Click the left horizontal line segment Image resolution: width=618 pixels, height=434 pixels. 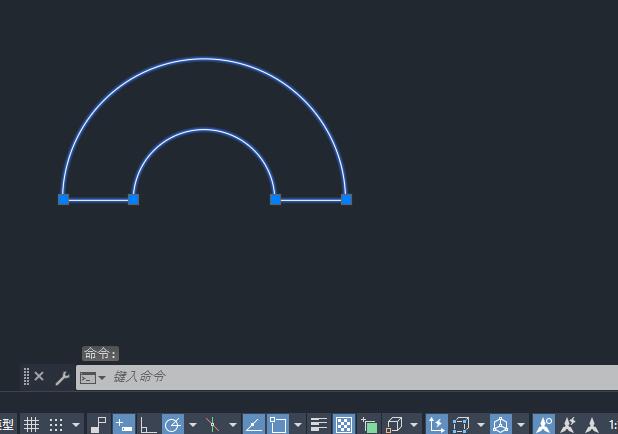99,200
